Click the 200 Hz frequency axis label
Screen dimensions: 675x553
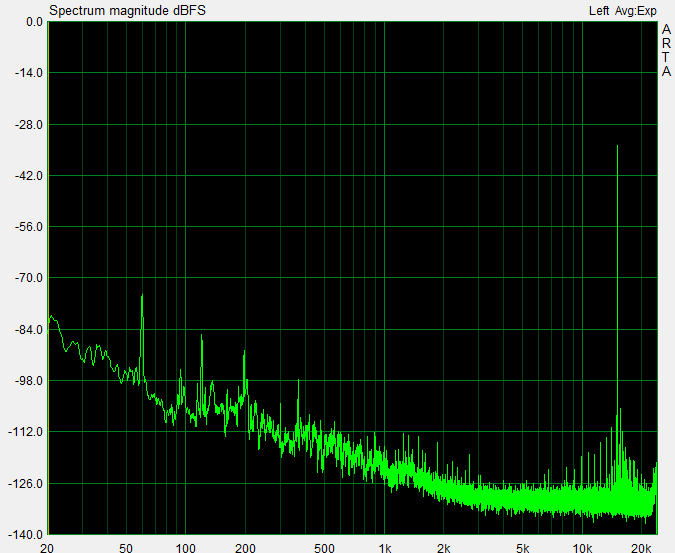point(245,548)
